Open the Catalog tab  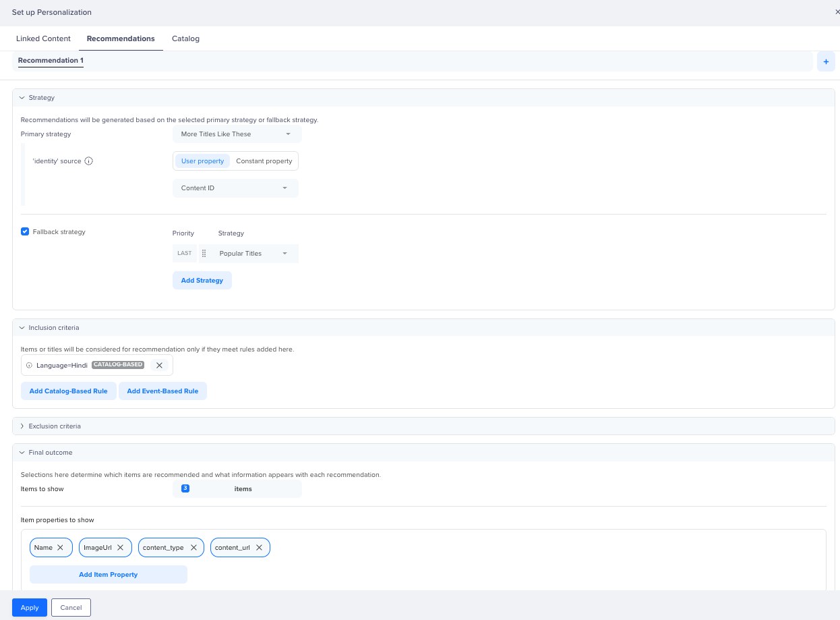pos(185,38)
